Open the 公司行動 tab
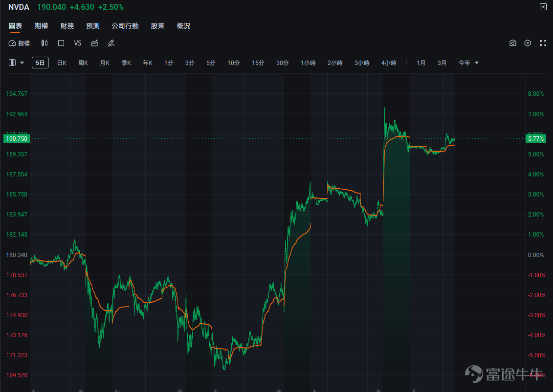 coord(125,26)
